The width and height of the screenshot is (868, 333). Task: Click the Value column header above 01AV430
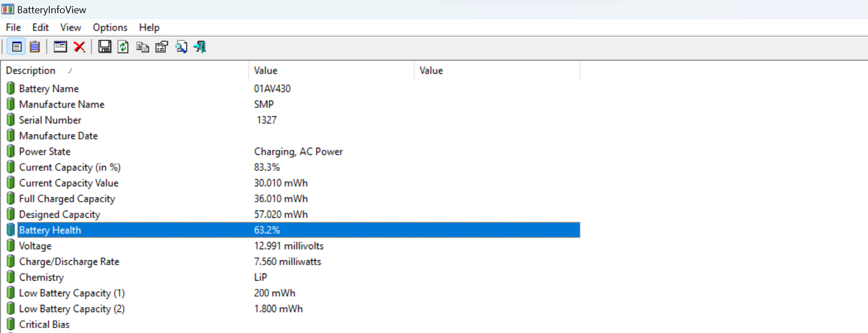point(331,71)
